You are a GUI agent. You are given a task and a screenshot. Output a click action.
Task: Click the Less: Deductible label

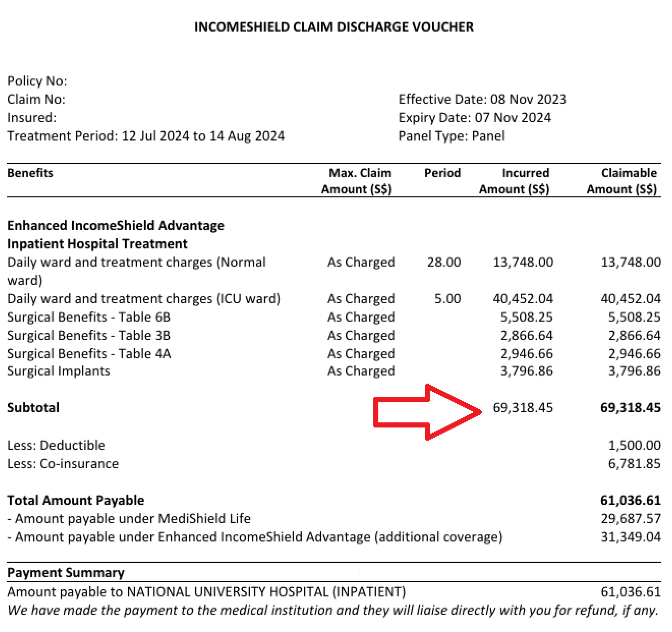(x=56, y=445)
